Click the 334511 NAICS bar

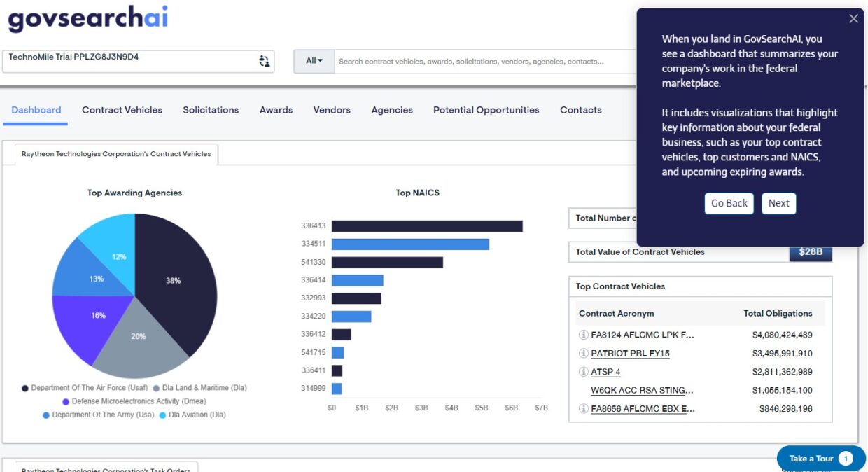pos(410,244)
